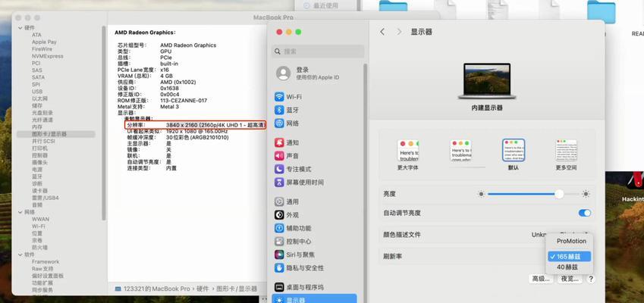The height and width of the screenshot is (303, 644).
Task: Select 40赫兹 refresh rate option
Action: 567,267
